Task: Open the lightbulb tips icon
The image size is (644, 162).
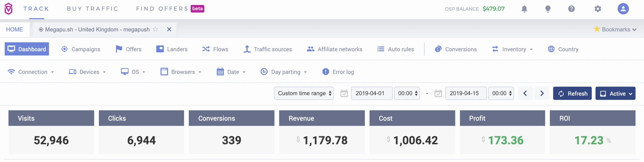Action: point(548,9)
